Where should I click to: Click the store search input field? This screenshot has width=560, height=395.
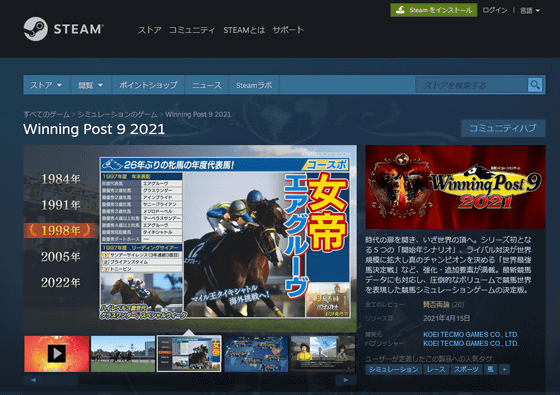tap(471, 85)
